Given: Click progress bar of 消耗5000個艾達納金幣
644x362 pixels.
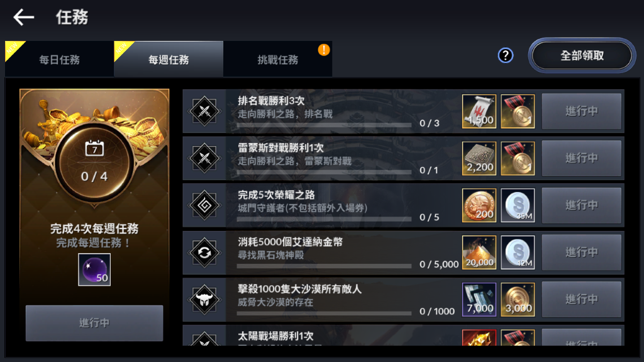Looking at the screenshot, I should (324, 266).
